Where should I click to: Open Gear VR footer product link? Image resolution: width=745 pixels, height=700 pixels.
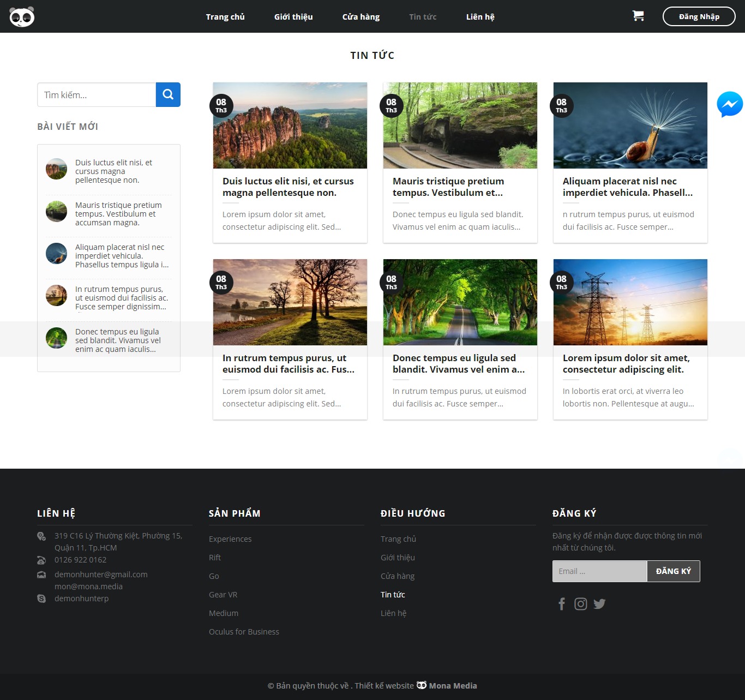[223, 595]
